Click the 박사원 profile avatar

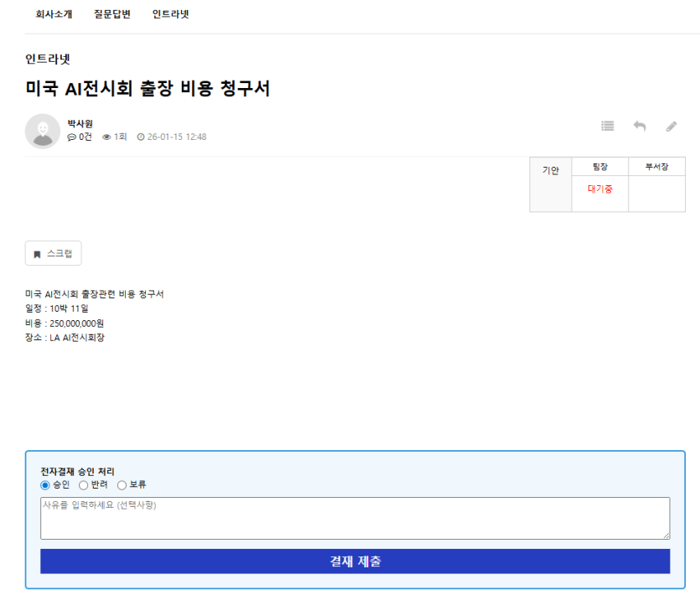coord(43,131)
